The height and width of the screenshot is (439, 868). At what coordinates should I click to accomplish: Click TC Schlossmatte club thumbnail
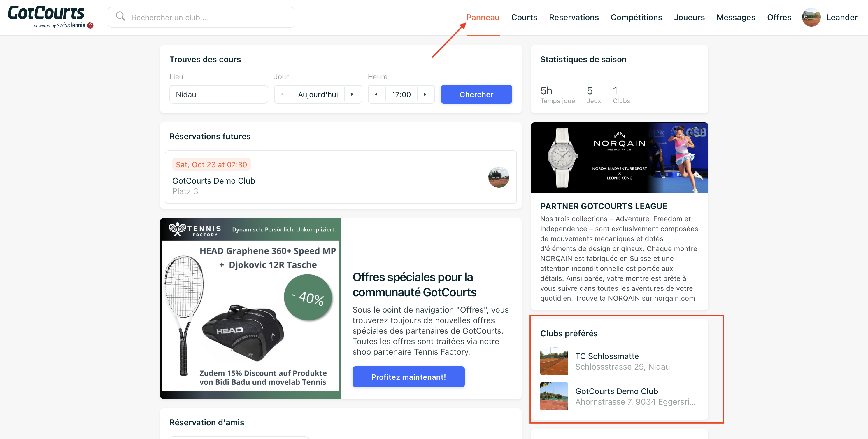[x=554, y=361]
